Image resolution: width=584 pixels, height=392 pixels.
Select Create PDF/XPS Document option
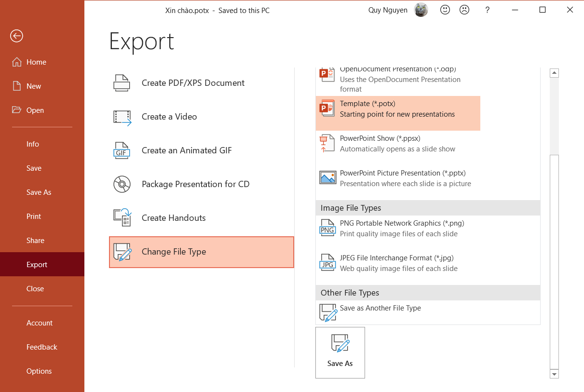coord(202,83)
